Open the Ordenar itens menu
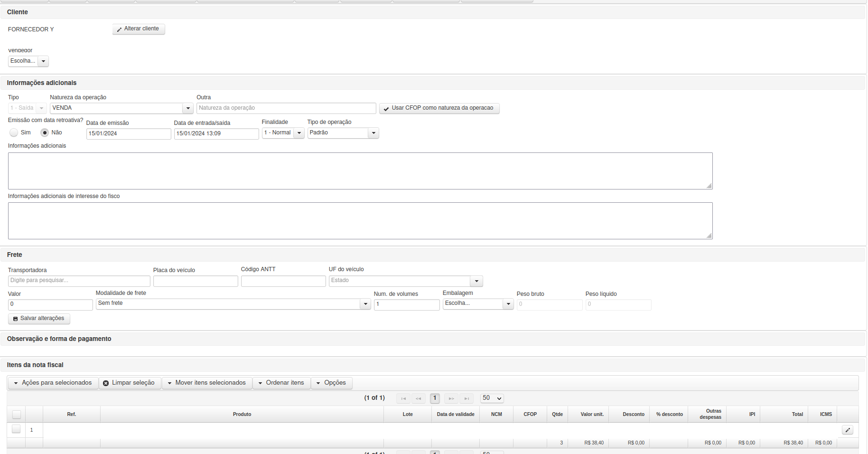 click(x=282, y=383)
